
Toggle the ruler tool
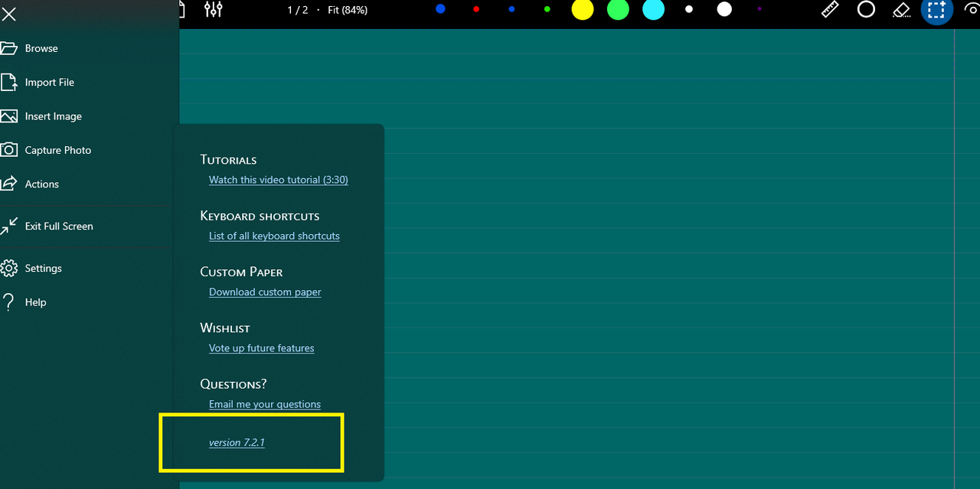click(831, 9)
